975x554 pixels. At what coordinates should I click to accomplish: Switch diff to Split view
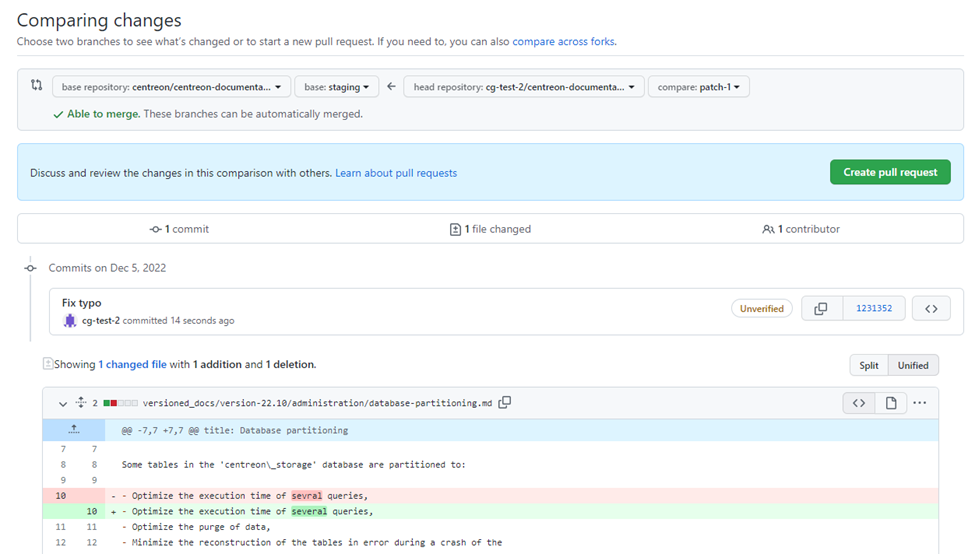point(869,365)
